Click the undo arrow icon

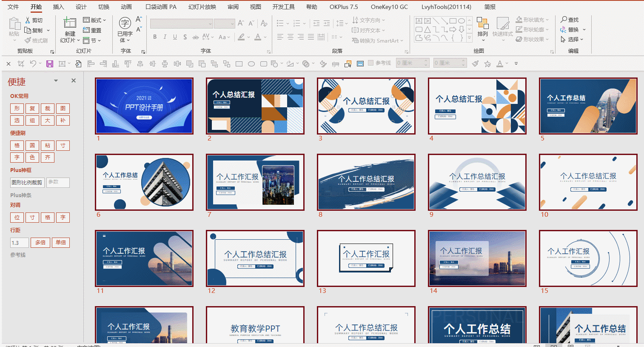[33, 64]
